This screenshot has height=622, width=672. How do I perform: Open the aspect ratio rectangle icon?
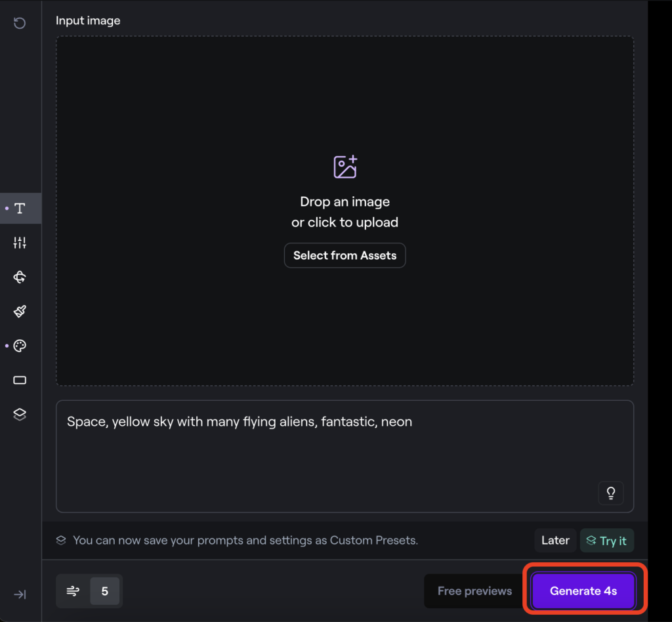tap(20, 380)
